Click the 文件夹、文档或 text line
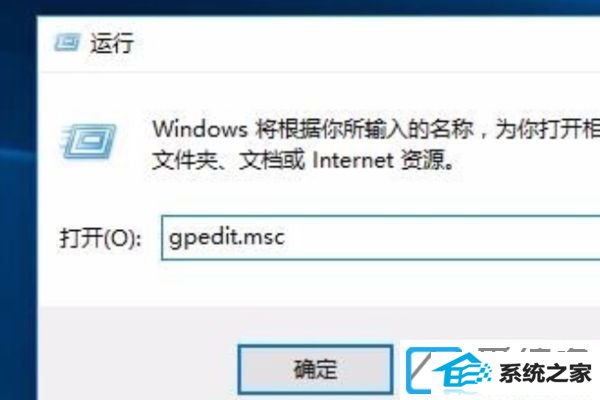The width and height of the screenshot is (600, 400). pyautogui.click(x=228, y=160)
